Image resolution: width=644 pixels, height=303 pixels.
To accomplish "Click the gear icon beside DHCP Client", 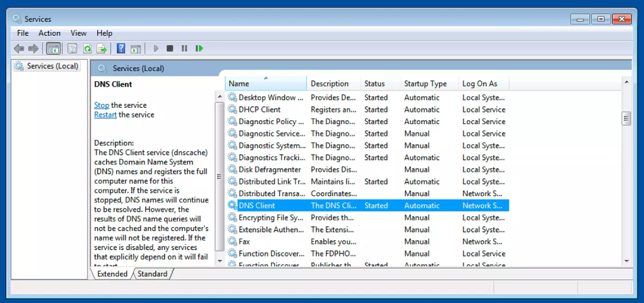I will (232, 110).
